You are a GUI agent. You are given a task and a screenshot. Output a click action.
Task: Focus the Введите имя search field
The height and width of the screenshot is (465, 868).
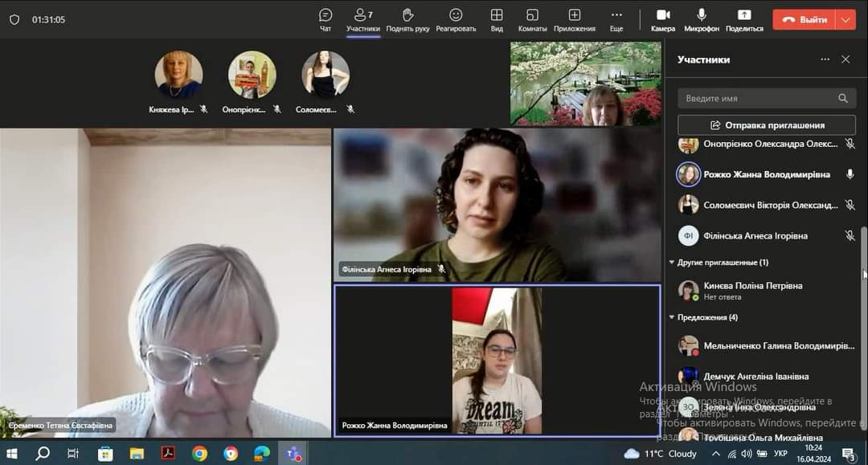click(767, 98)
